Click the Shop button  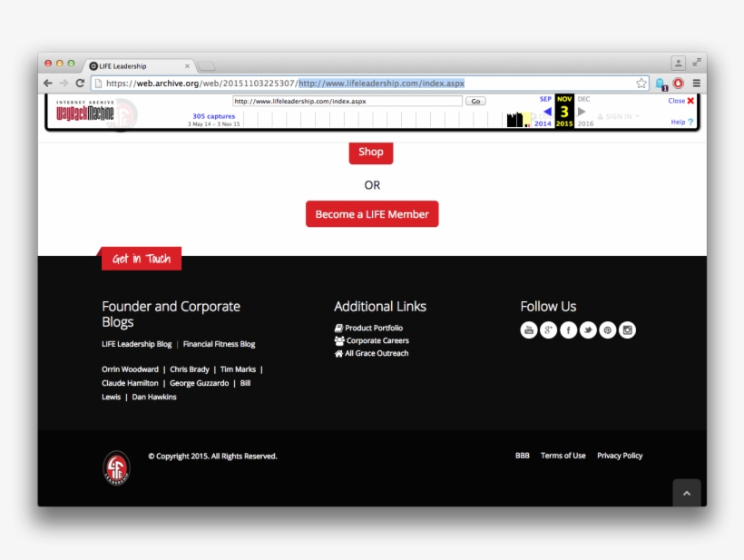(x=370, y=152)
